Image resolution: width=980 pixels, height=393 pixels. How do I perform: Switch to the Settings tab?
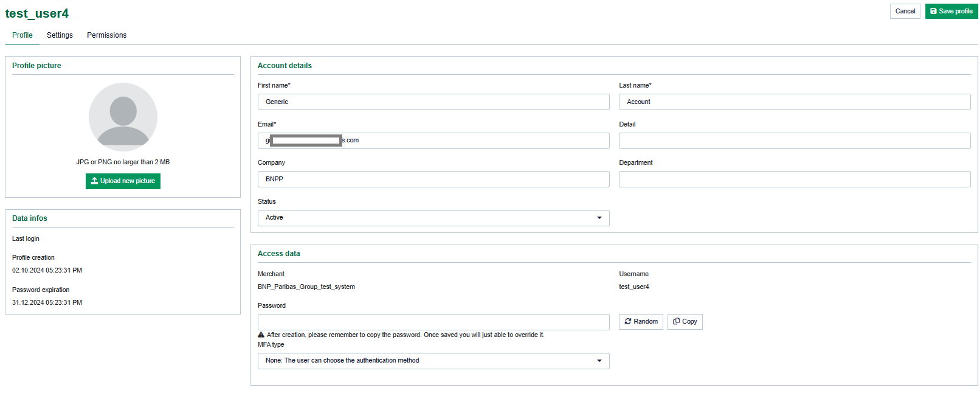click(60, 35)
